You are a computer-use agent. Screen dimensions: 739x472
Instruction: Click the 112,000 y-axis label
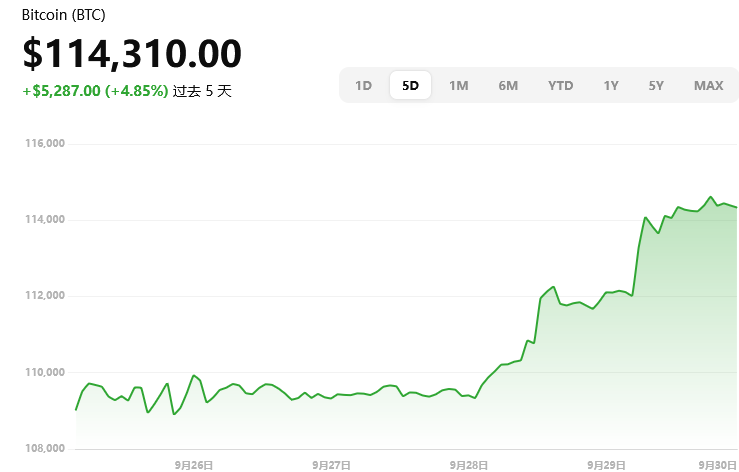[x=45, y=296]
